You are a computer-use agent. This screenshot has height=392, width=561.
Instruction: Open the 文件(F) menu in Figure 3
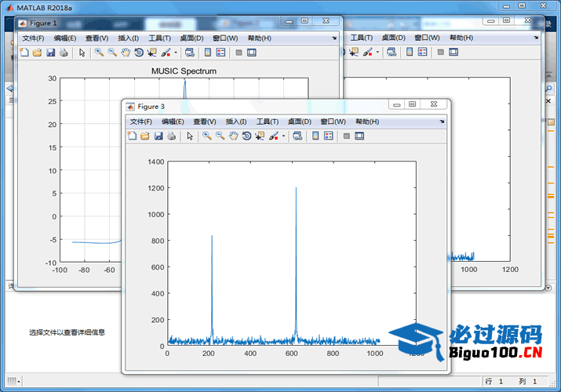pos(141,122)
